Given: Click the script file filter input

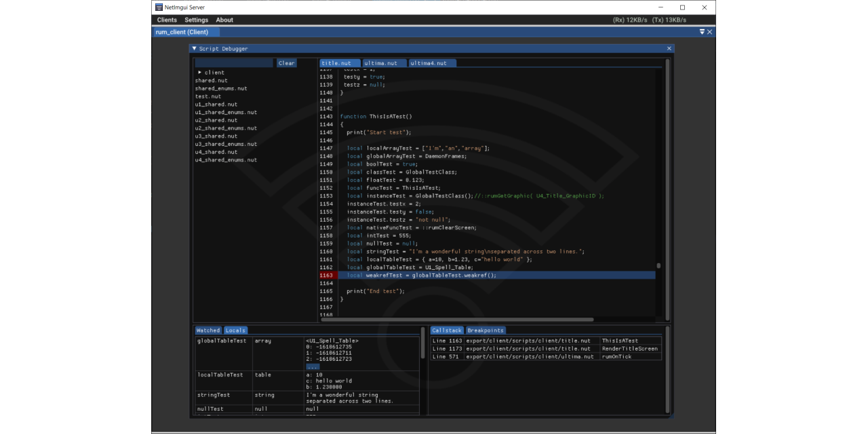Looking at the screenshot, I should (x=235, y=63).
